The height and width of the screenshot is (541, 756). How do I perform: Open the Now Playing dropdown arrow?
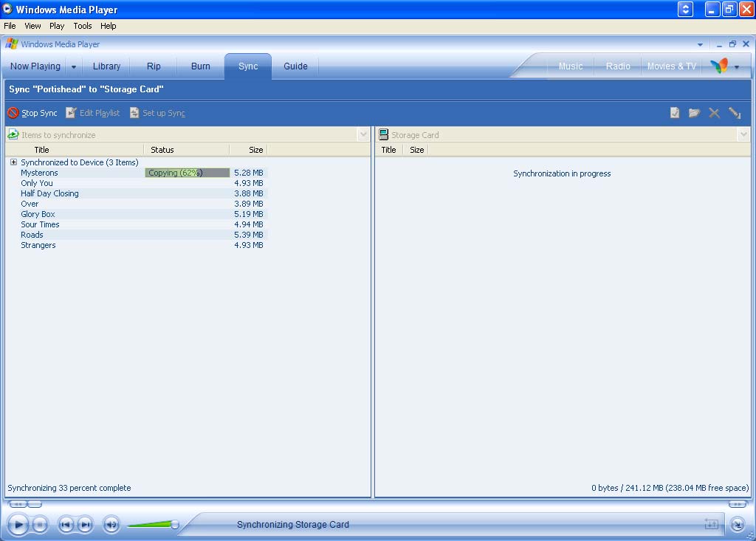click(74, 66)
